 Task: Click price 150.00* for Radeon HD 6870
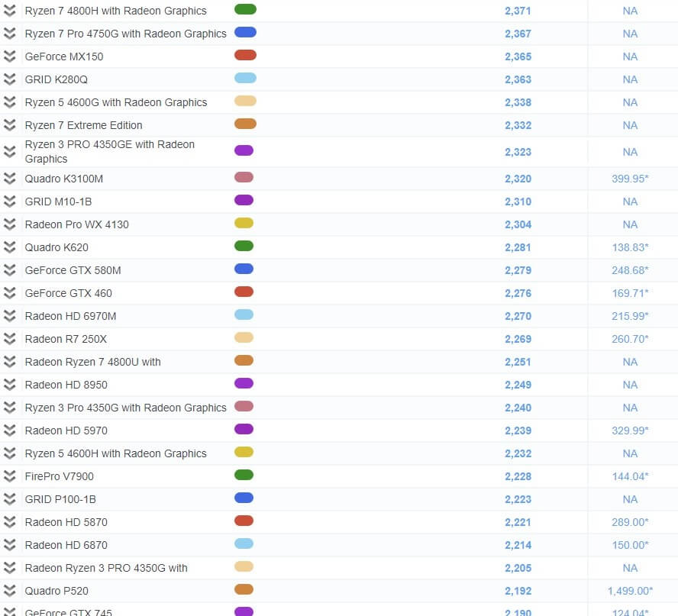click(x=630, y=545)
